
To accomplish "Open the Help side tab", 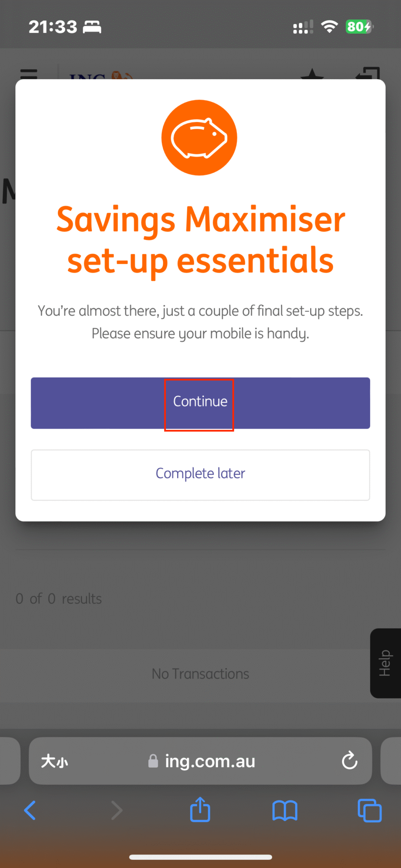I will click(x=385, y=663).
